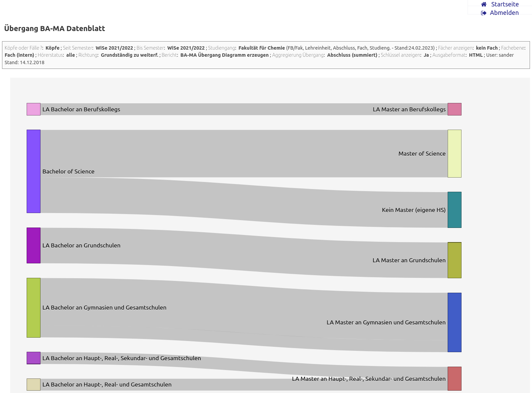Click the olive LA Master an Grundschulen node
The height and width of the screenshot is (393, 532).
pyautogui.click(x=454, y=260)
